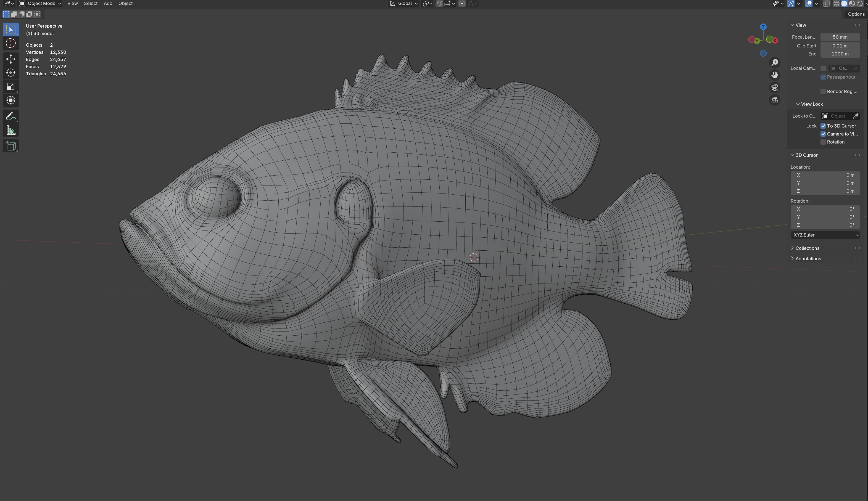Uncheck Lock To 3D Cursor
The width and height of the screenshot is (868, 501).
tap(823, 126)
